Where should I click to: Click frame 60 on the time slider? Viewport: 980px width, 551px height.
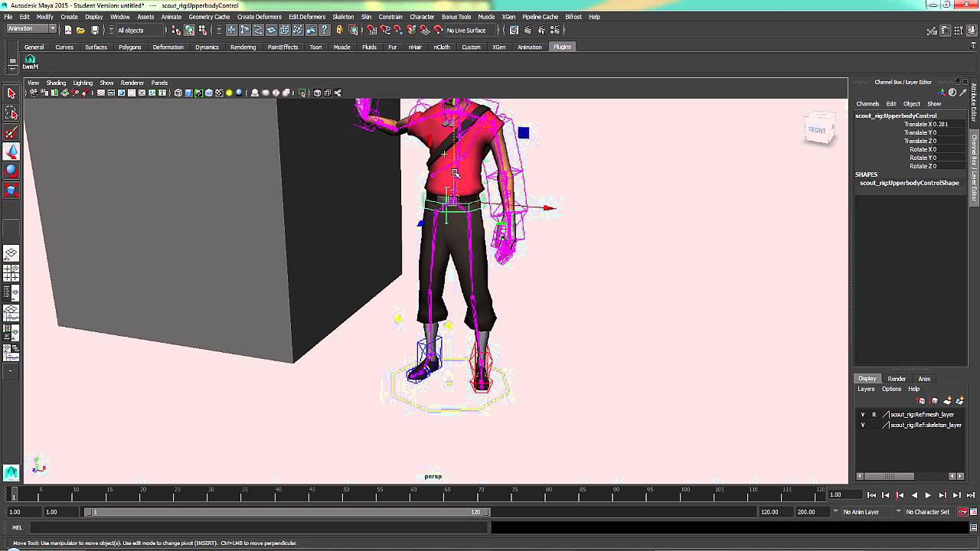coord(413,493)
